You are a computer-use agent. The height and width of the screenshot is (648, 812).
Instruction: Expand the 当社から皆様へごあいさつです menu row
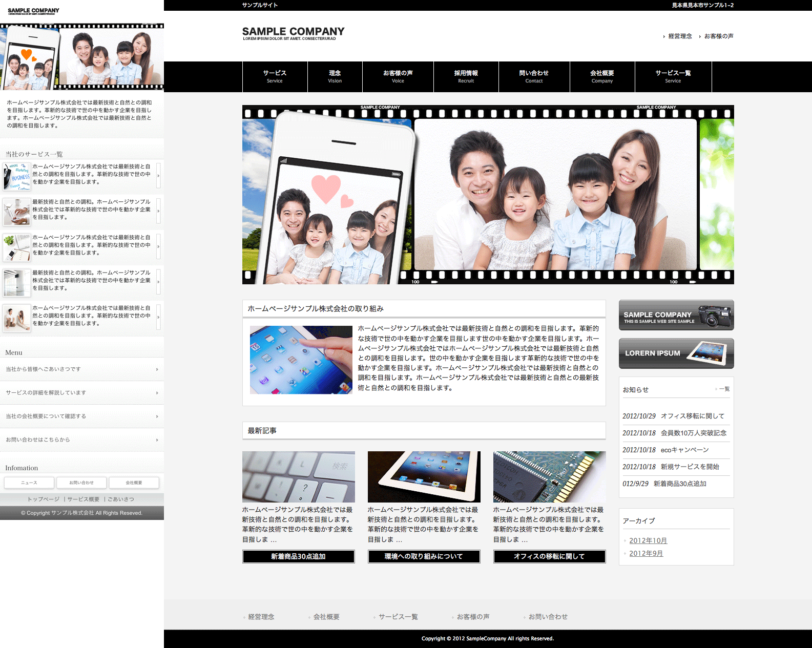pos(82,369)
